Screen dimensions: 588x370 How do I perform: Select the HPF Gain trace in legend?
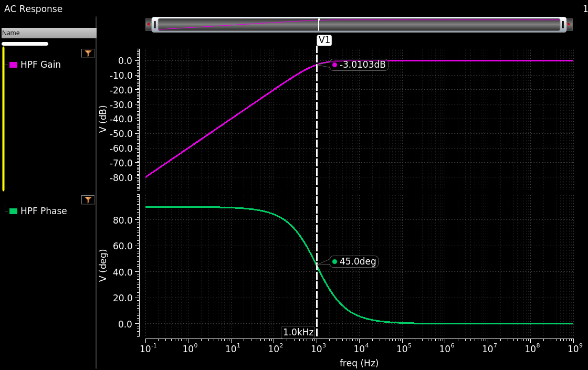click(40, 65)
